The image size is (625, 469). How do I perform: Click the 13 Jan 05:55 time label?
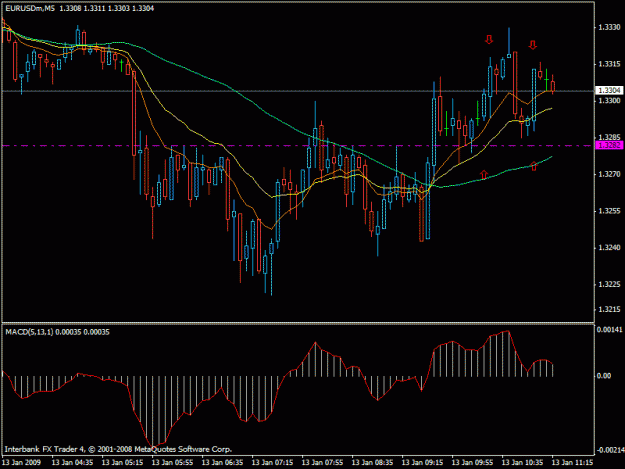tap(172, 463)
